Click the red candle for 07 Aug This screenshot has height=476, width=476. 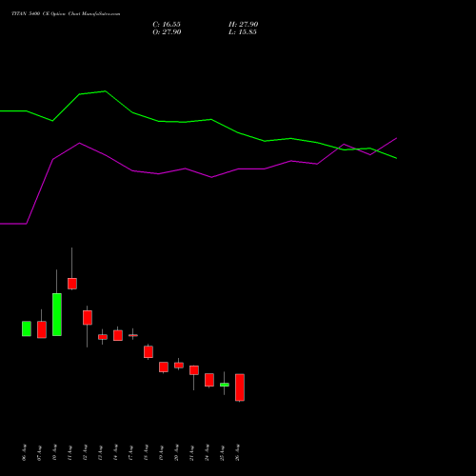[x=42, y=329]
